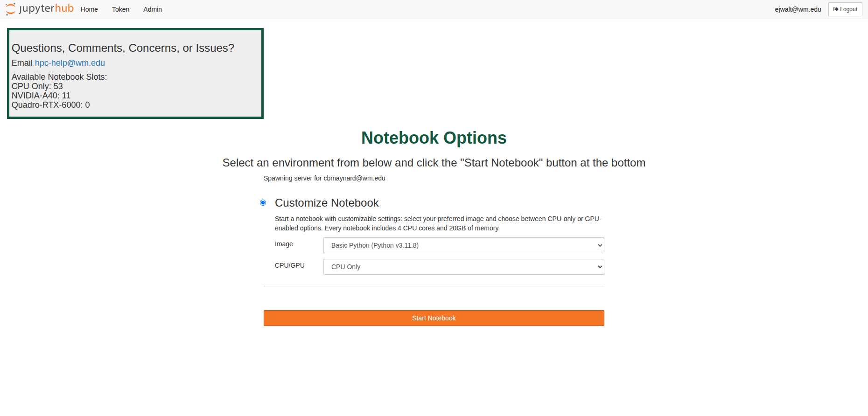
Task: Click 'Spawning server for cbmaynard@wm.edu' text
Action: [324, 178]
